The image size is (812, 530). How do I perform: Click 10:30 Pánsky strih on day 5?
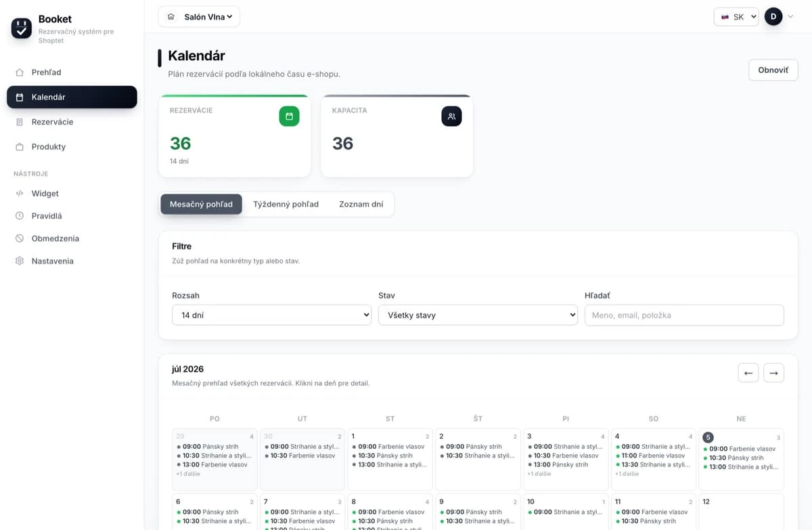[735, 458]
